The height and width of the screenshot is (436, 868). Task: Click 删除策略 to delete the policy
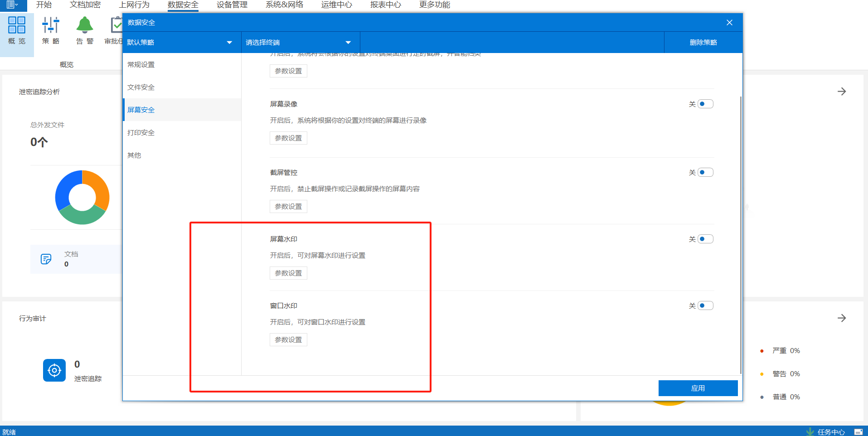click(703, 43)
